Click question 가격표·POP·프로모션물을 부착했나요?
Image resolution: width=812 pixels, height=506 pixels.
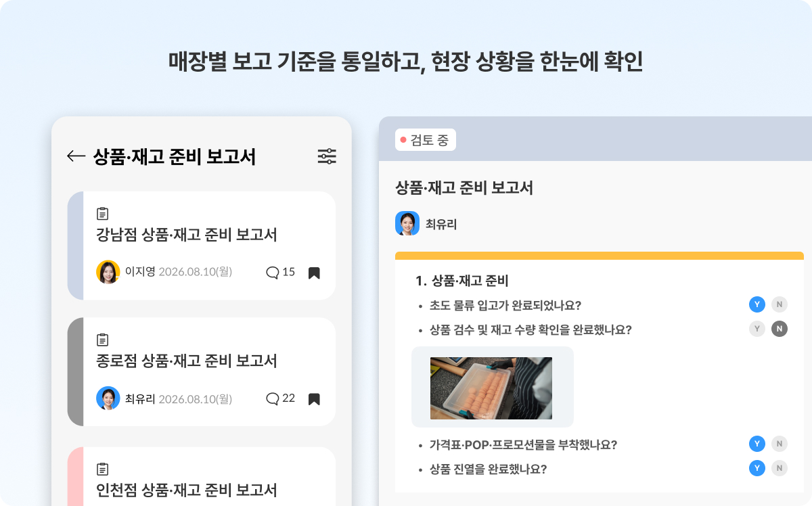point(523,444)
